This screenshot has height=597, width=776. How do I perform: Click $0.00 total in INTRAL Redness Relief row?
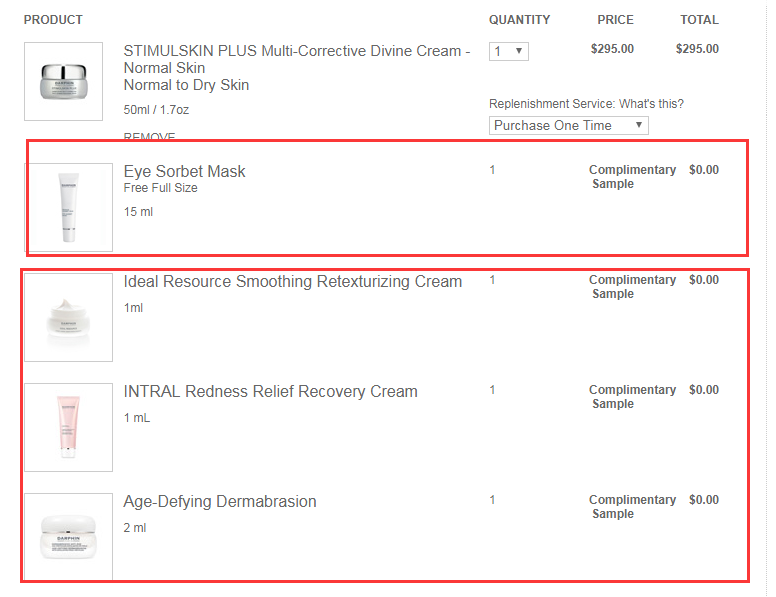tap(704, 390)
